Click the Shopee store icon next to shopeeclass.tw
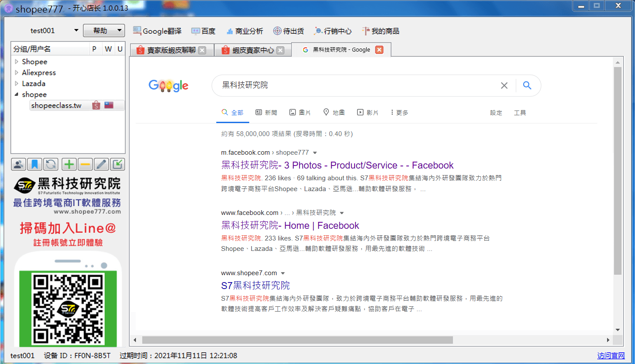The image size is (635, 364). pyautogui.click(x=96, y=105)
